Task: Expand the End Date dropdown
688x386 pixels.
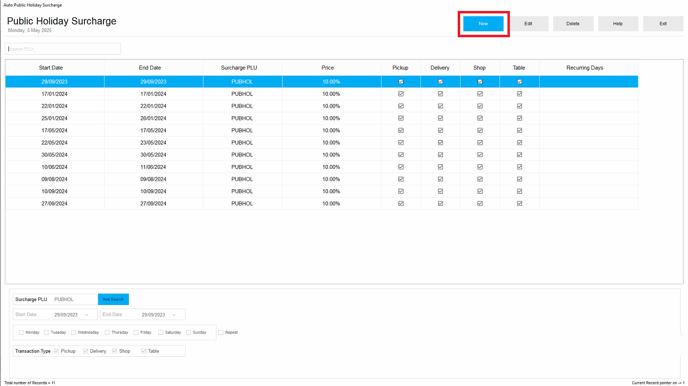Action: point(174,315)
